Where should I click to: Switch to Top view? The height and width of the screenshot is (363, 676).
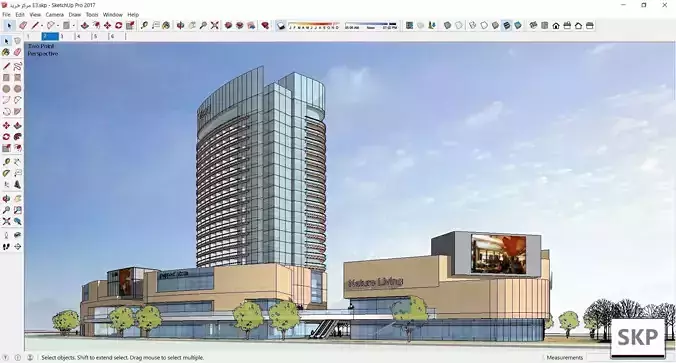tap(545, 26)
